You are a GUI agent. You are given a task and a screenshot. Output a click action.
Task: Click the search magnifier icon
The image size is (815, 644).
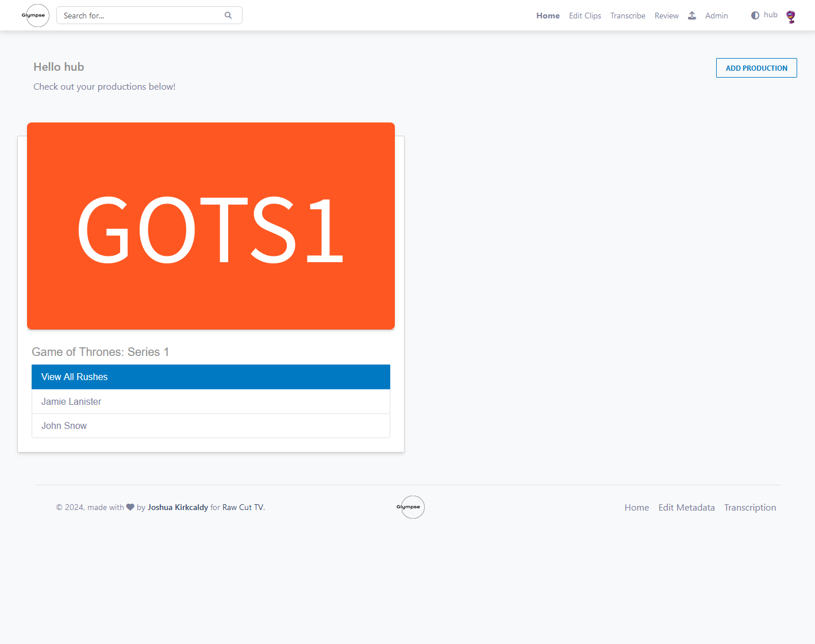[x=228, y=15]
